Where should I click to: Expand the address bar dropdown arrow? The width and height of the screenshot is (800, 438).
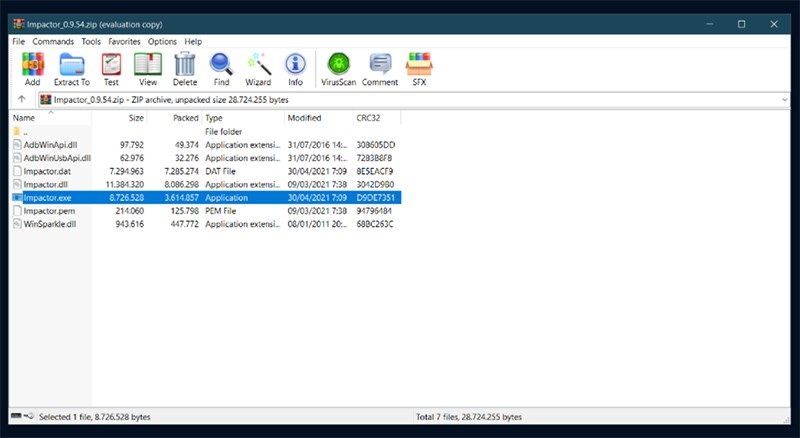tap(785, 100)
